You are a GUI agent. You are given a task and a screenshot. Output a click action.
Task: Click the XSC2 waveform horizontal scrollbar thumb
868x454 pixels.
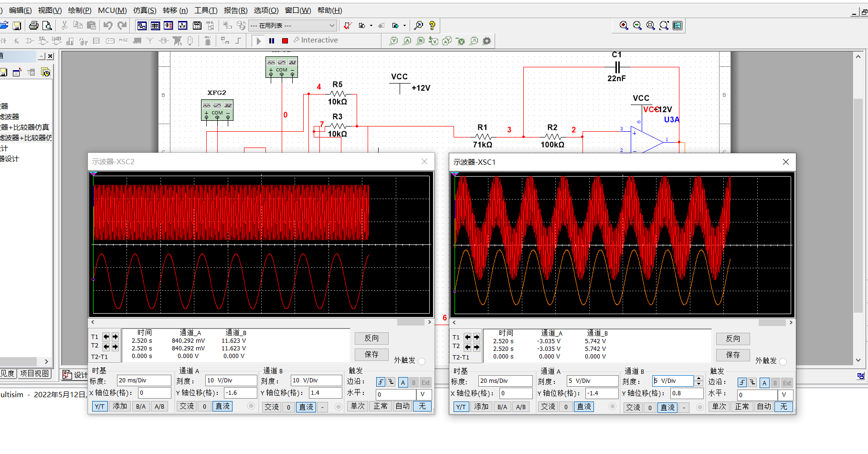(x=411, y=322)
